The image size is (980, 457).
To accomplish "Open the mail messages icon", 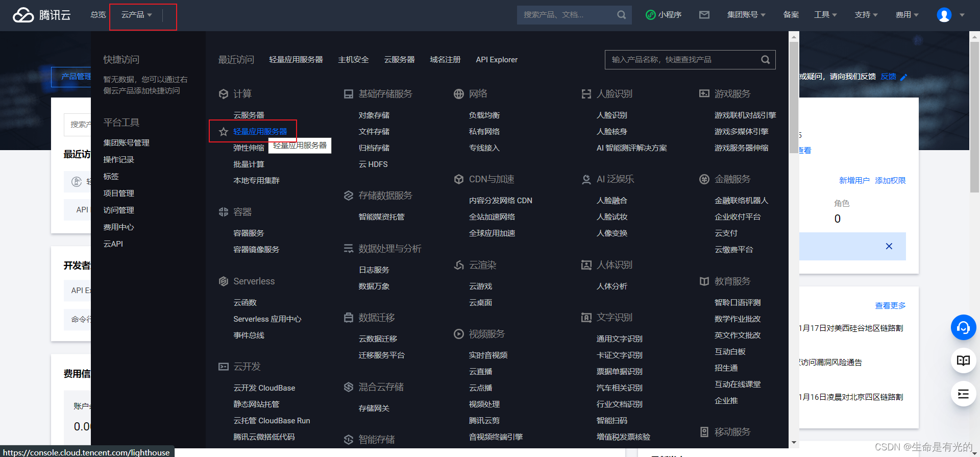I will point(704,15).
